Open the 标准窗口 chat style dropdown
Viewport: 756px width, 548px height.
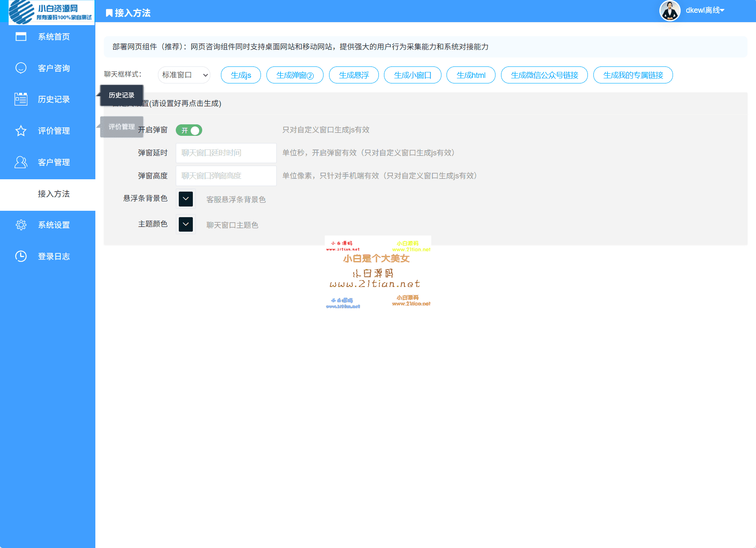pos(184,75)
